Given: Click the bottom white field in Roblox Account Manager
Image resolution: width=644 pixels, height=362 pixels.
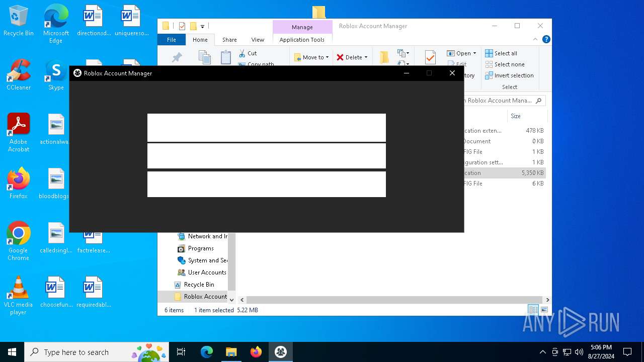Looking at the screenshot, I should (267, 184).
